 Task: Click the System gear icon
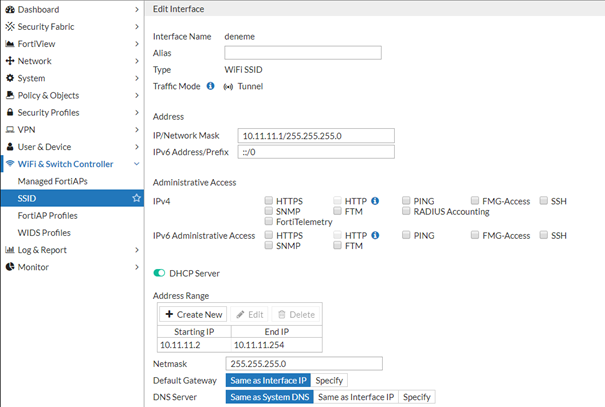click(x=10, y=78)
